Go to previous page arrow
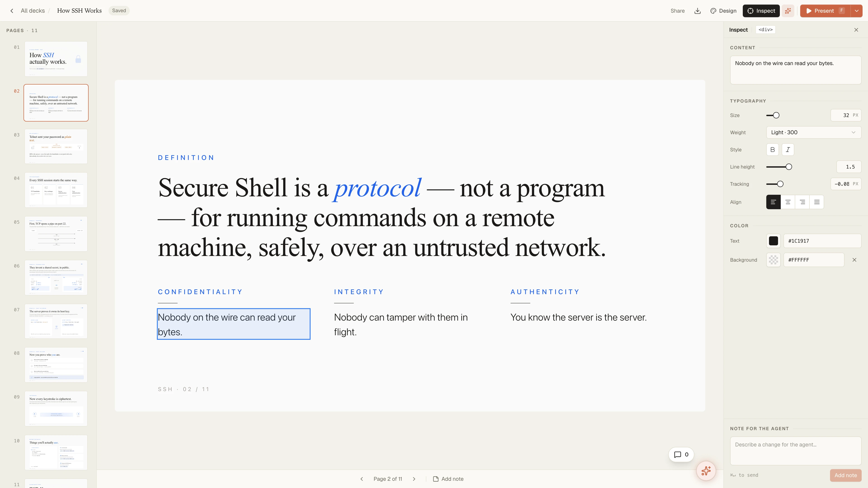This screenshot has height=488, width=868. coord(362,479)
